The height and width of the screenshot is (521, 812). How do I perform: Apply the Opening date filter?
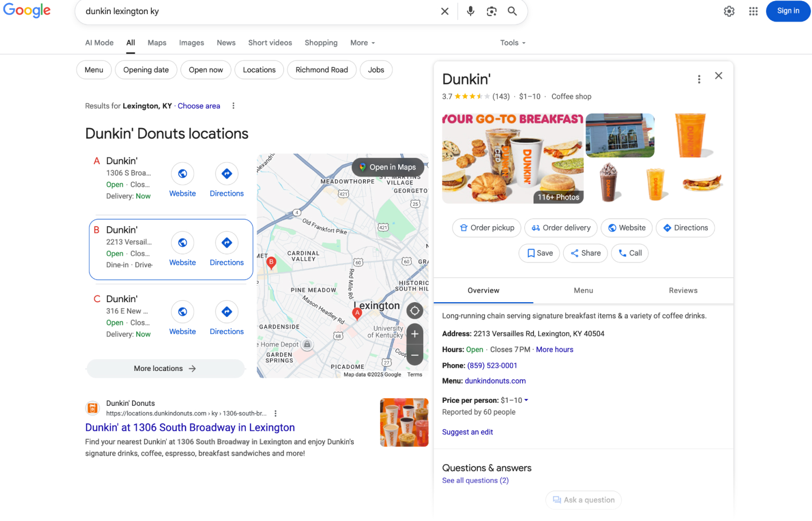pyautogui.click(x=146, y=69)
